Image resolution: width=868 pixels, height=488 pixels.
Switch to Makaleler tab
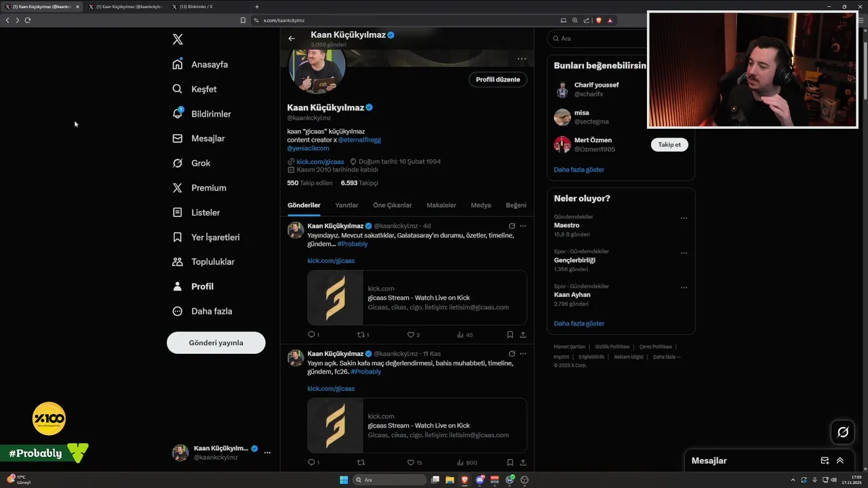tap(441, 205)
